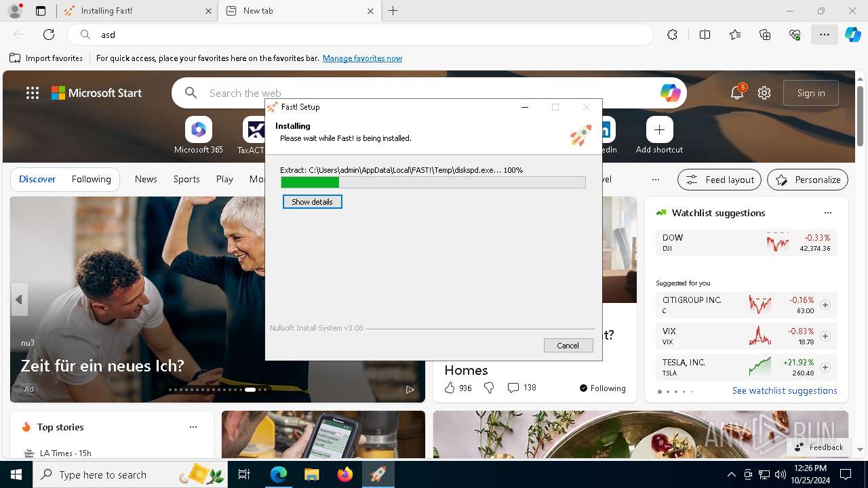Open comments on the Homes article

point(521,388)
